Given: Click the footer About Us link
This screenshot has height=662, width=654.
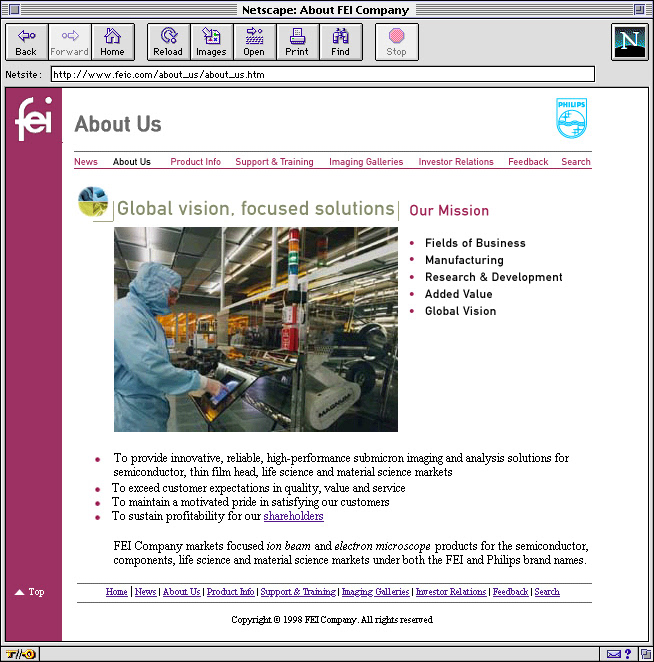Looking at the screenshot, I should [x=182, y=591].
